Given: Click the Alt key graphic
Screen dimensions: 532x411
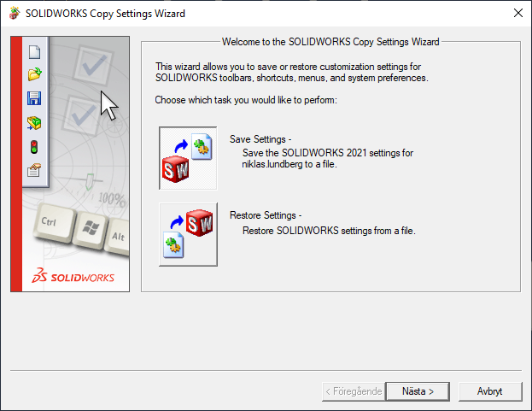Looking at the screenshot, I should [117, 238].
